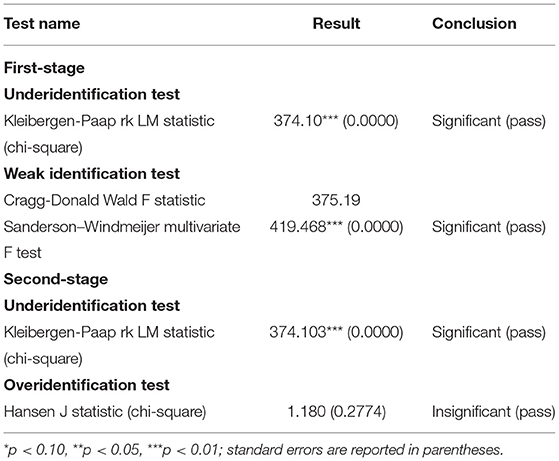This screenshot has width=559, height=461.
Task: Click the 'Overidentification test' heading
Action: point(86,385)
